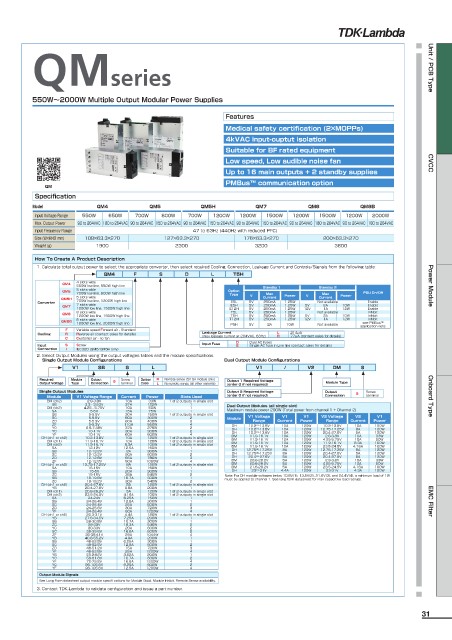Click 'QM5' column header in specification table
The image size is (452, 640).
(x=155, y=207)
